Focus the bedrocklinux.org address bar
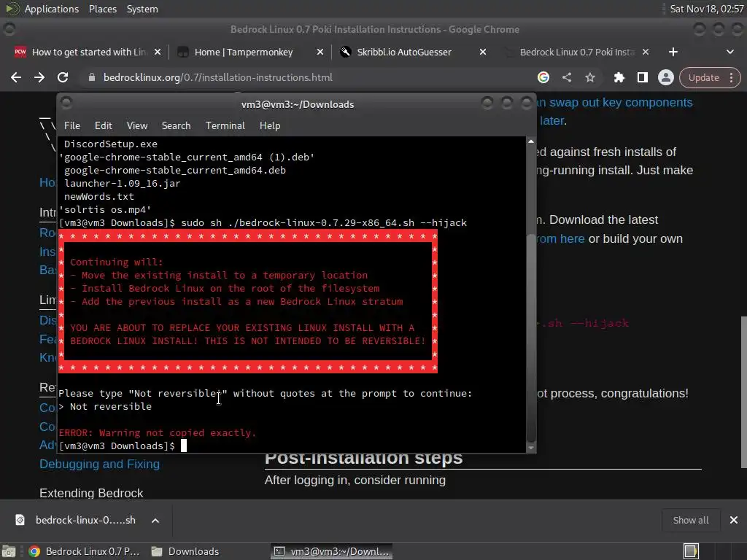This screenshot has width=747, height=560. [x=305, y=77]
